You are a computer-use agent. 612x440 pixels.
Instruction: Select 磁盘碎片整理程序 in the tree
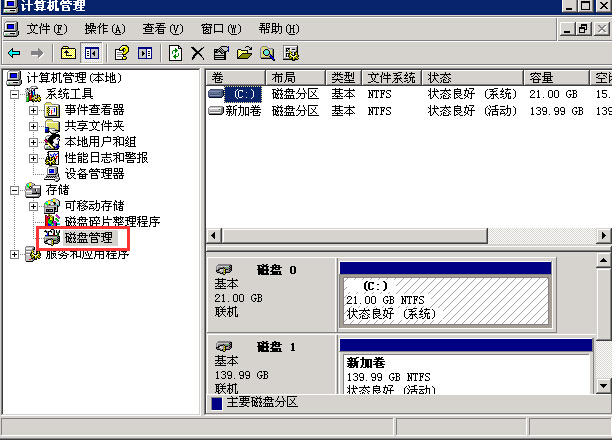coord(111,222)
